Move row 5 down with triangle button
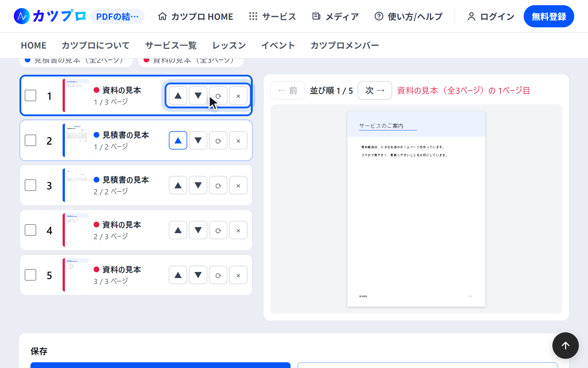Viewport: 588px width, 368px height. (x=198, y=275)
